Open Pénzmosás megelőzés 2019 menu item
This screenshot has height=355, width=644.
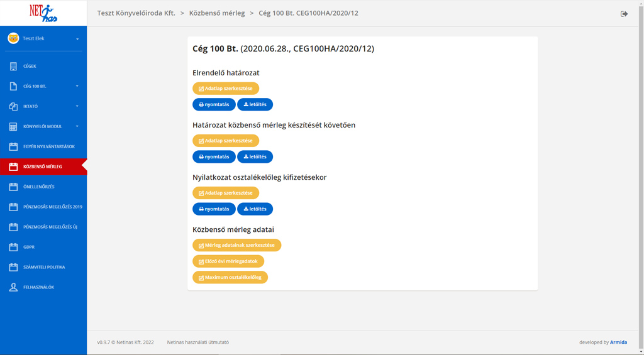point(52,207)
